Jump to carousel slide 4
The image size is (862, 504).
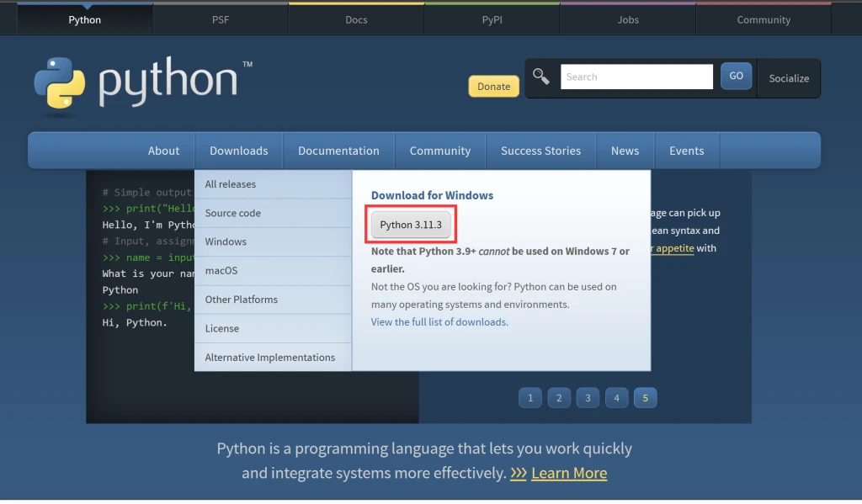click(616, 398)
